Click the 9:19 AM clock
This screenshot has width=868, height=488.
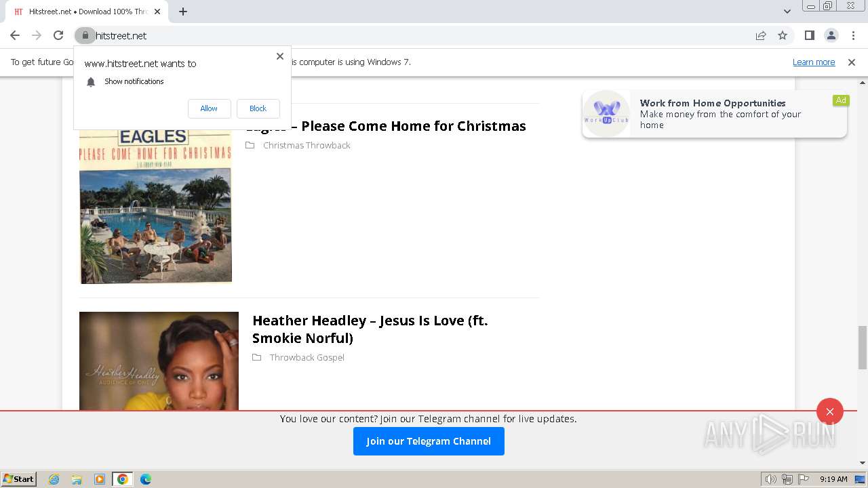coord(833,479)
